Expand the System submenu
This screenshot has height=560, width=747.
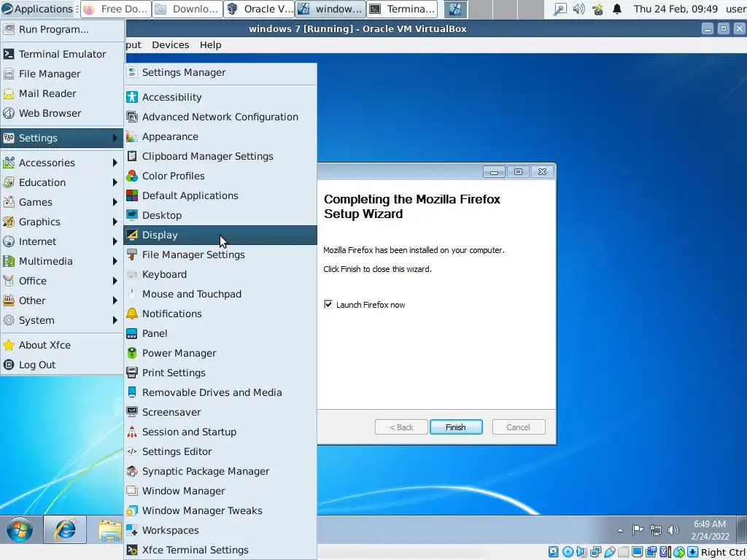62,321
